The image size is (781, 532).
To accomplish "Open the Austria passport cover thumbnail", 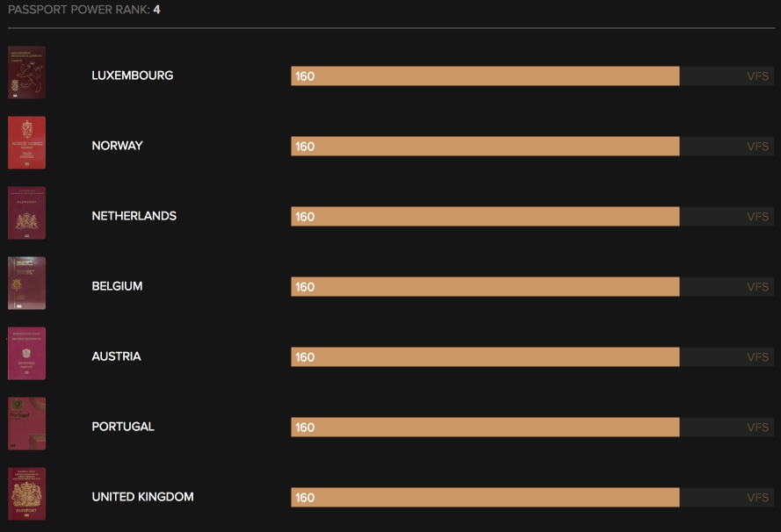I will coord(26,354).
